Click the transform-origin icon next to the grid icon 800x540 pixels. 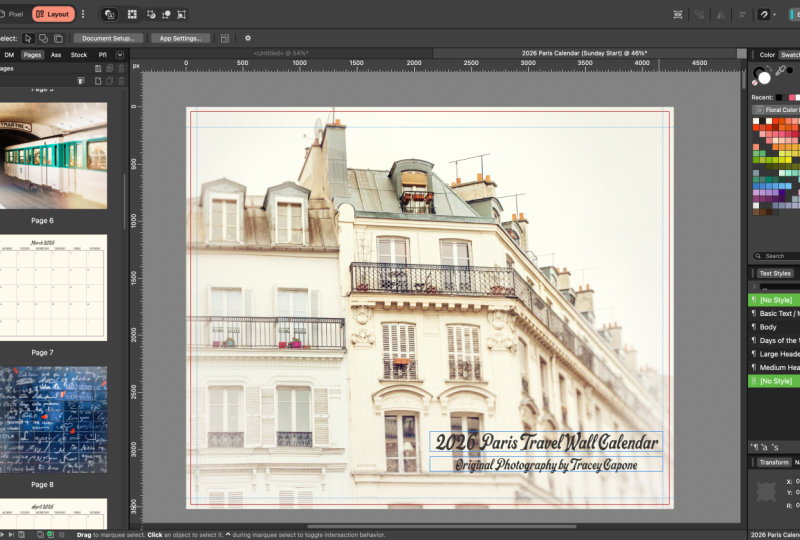point(151,14)
